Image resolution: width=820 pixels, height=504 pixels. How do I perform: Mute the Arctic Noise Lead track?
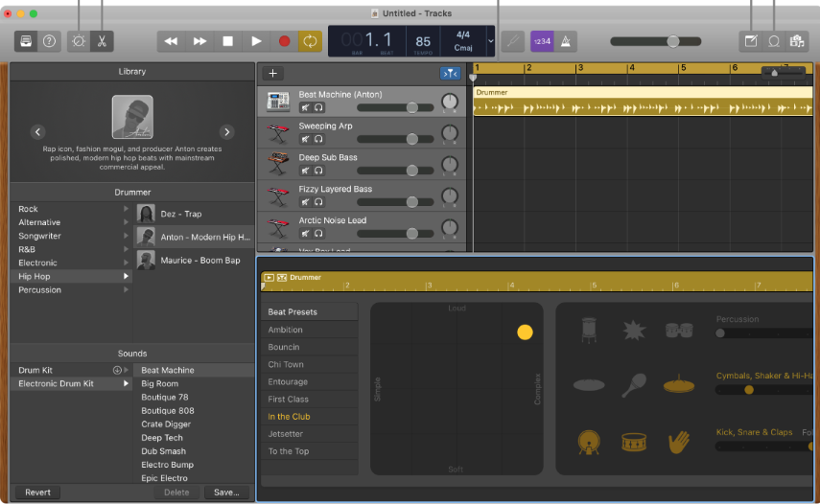click(x=305, y=234)
